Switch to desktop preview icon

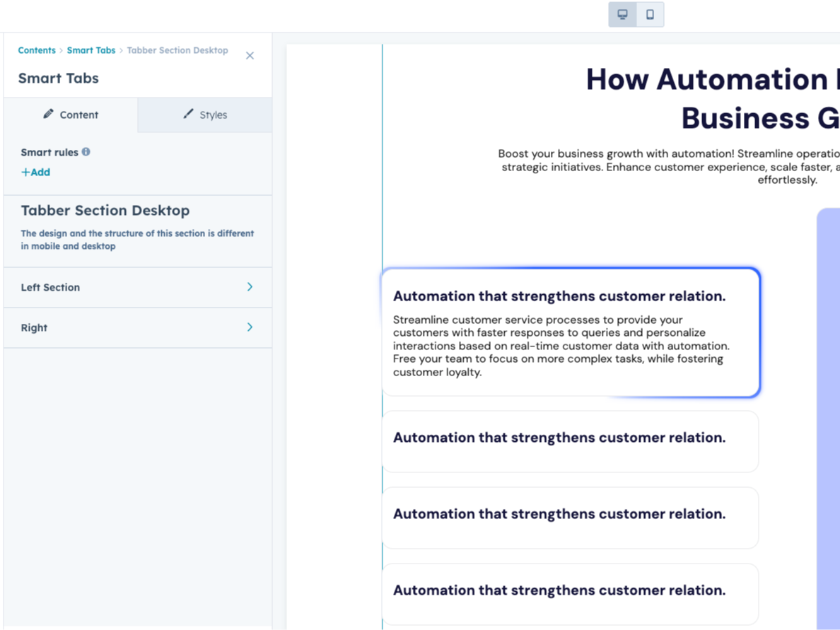tap(623, 15)
